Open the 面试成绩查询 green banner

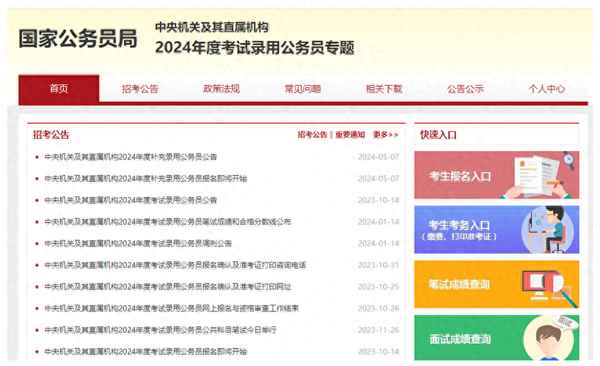[x=497, y=338]
